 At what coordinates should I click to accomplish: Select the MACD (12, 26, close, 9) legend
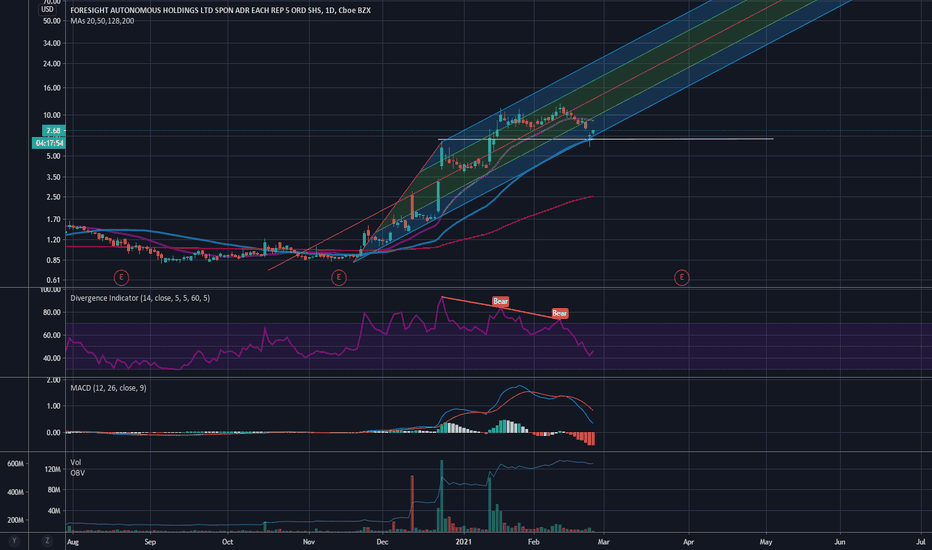pyautogui.click(x=108, y=388)
